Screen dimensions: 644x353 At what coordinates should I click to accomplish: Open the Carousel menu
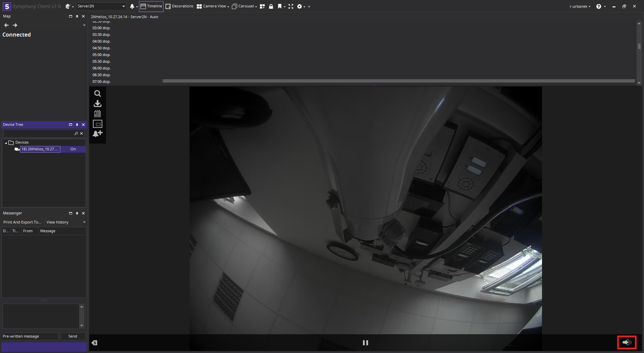coord(244,6)
